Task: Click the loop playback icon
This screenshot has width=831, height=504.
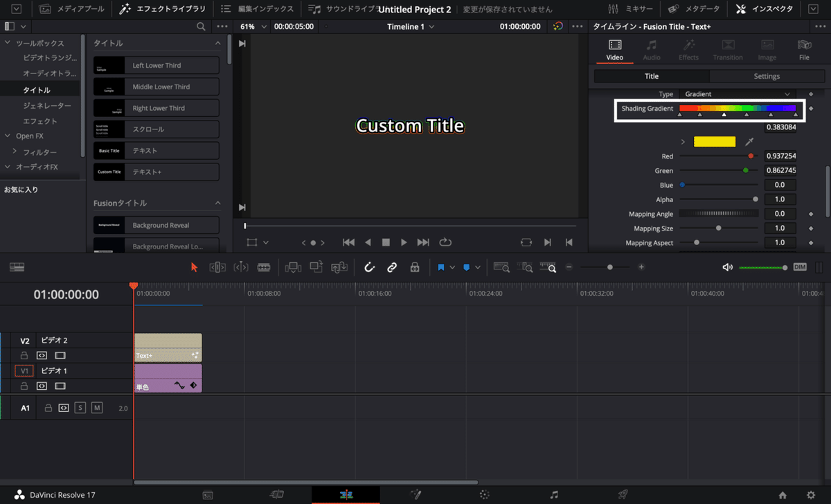Action: tap(445, 242)
